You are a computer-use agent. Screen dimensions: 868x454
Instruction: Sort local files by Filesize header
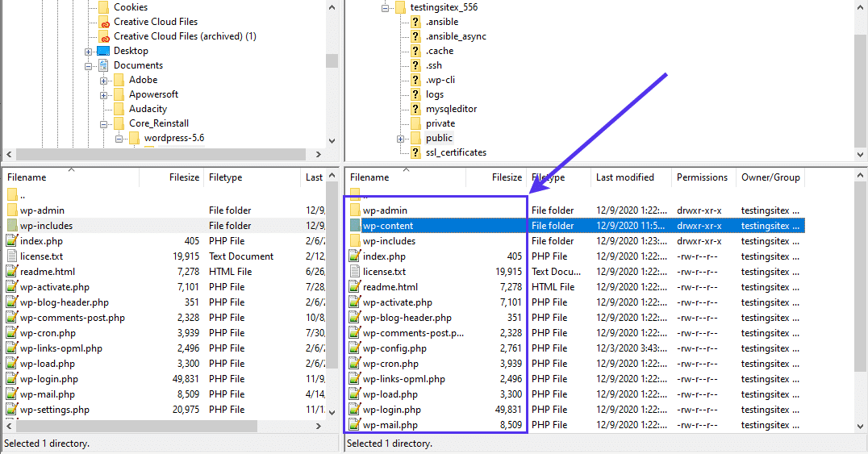[184, 177]
